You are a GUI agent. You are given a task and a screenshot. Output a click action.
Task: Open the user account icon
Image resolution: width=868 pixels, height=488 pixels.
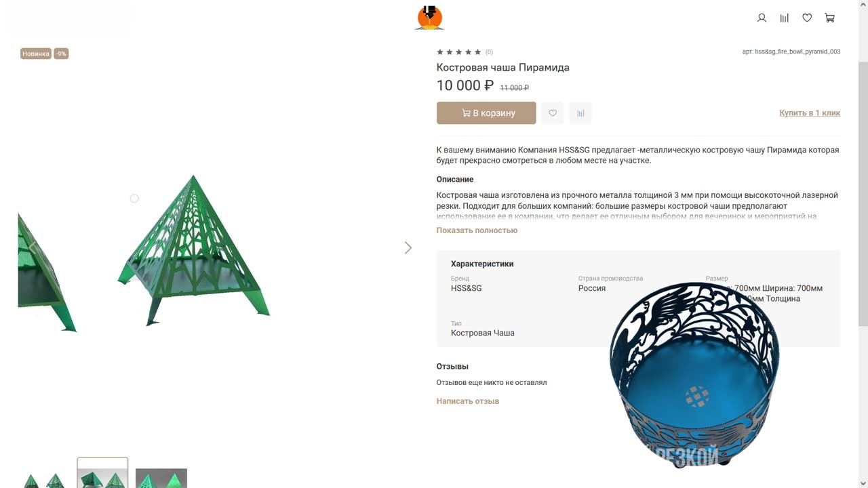tap(762, 18)
